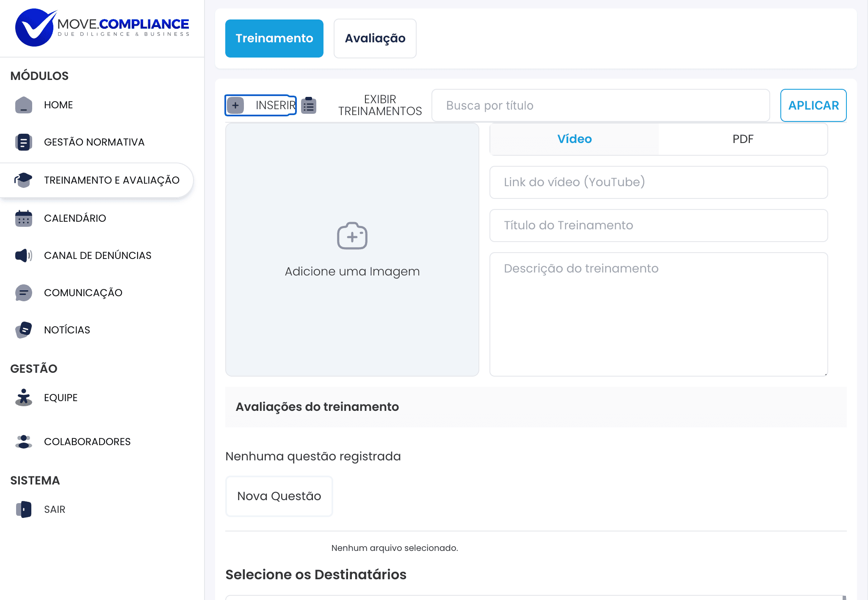The height and width of the screenshot is (600, 868).
Task: Click the Inserir plus icon
Action: point(235,105)
